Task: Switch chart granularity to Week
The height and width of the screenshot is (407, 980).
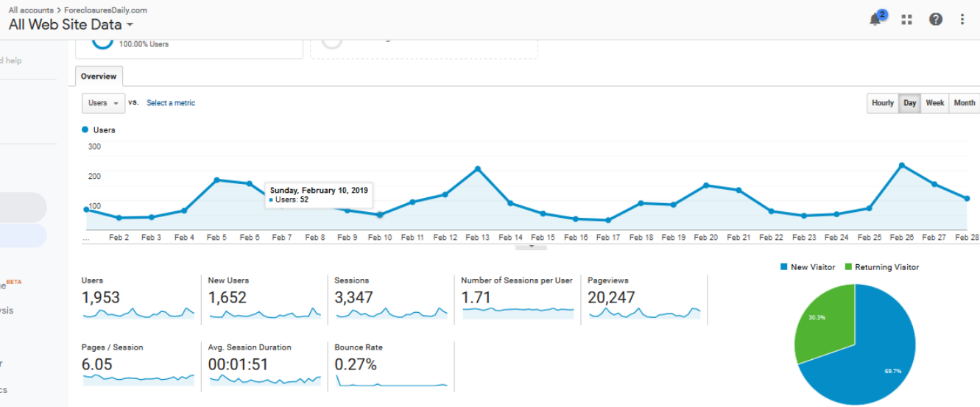Action: (934, 103)
